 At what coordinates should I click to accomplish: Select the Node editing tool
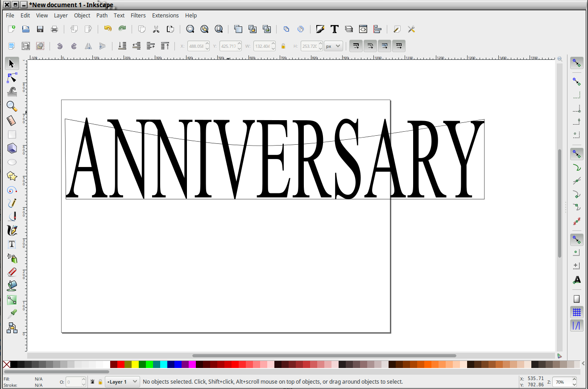[x=12, y=77]
